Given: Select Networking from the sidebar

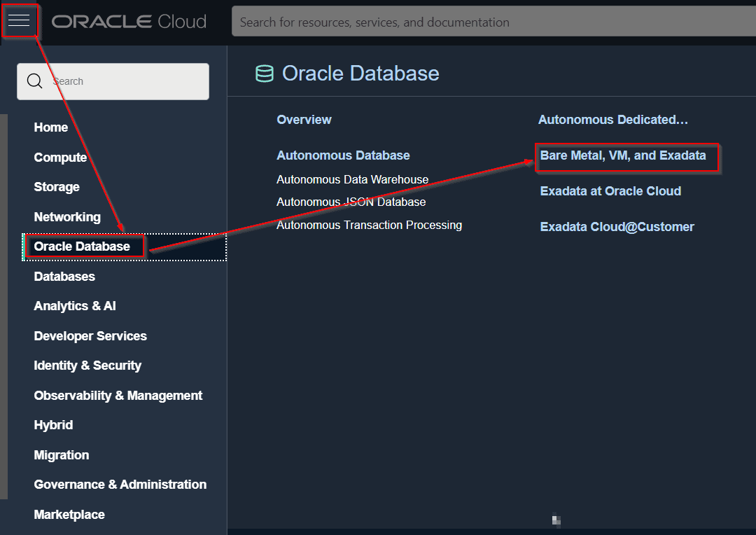Looking at the screenshot, I should pos(67,217).
